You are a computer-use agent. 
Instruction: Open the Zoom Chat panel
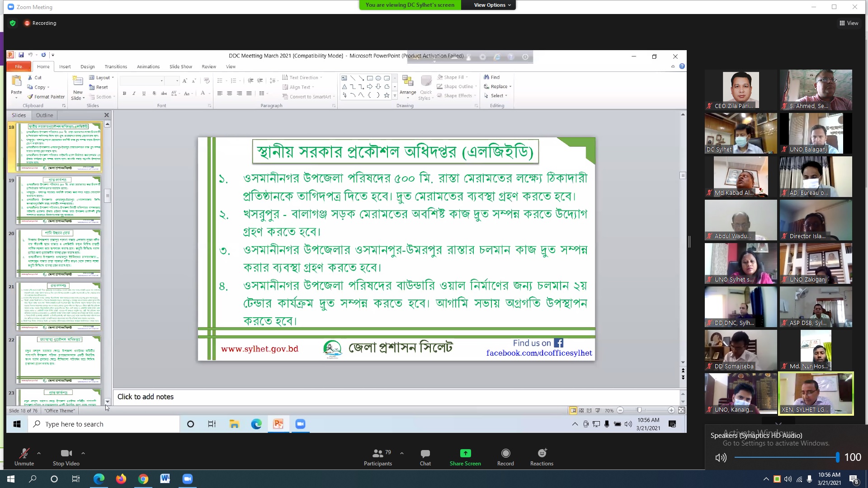(425, 454)
